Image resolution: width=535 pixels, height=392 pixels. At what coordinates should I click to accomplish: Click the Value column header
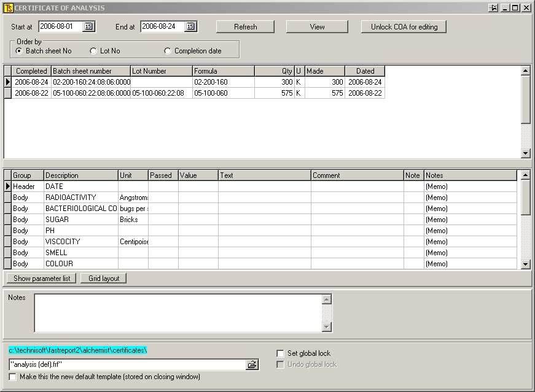198,175
